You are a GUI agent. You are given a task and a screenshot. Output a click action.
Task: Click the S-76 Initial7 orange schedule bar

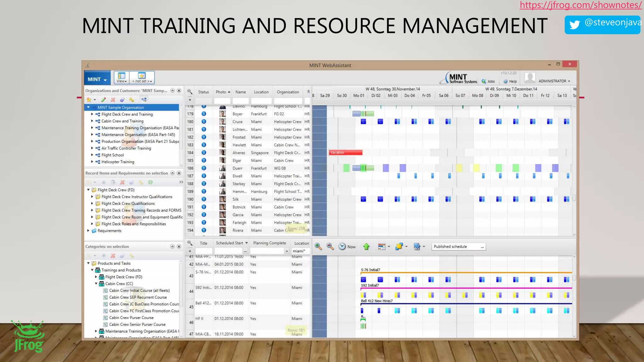(x=466, y=273)
